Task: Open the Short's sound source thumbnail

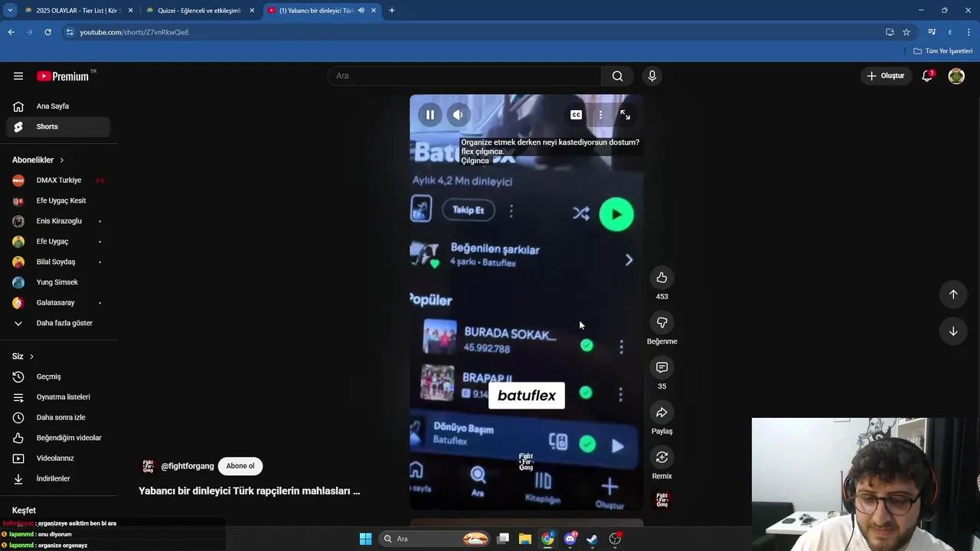Action: (661, 500)
